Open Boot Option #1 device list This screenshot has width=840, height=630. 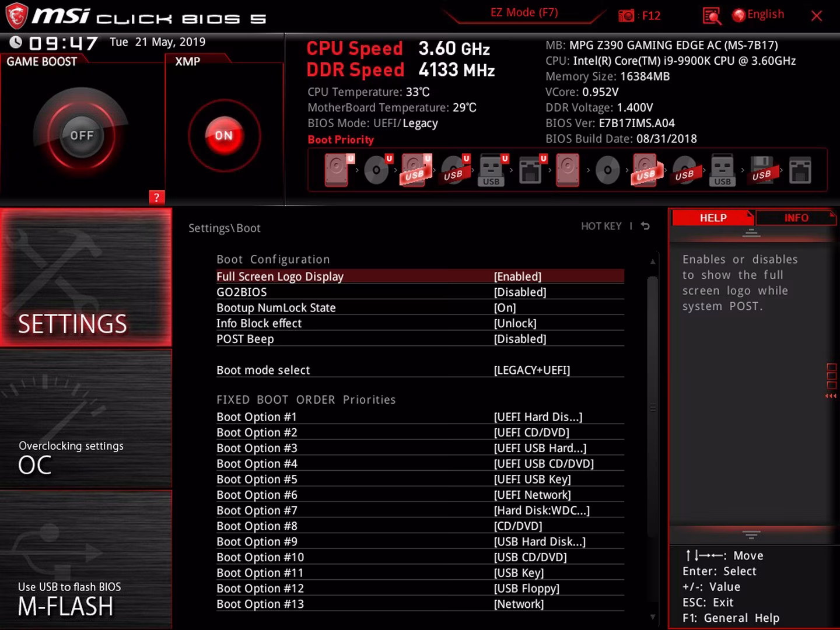pyautogui.click(x=420, y=416)
